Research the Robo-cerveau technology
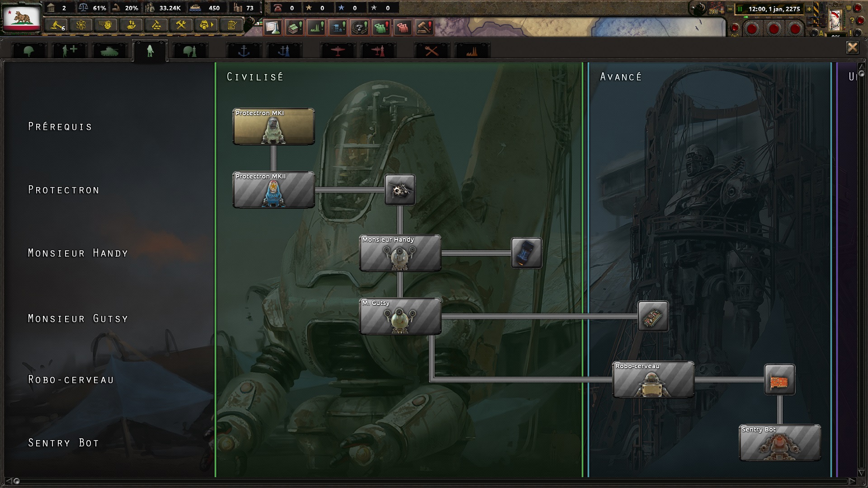 [x=653, y=380]
